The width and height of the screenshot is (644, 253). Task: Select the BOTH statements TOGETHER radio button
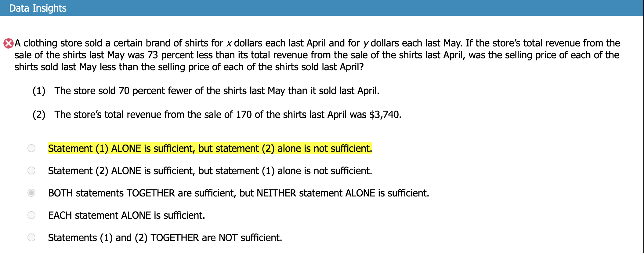(x=31, y=193)
